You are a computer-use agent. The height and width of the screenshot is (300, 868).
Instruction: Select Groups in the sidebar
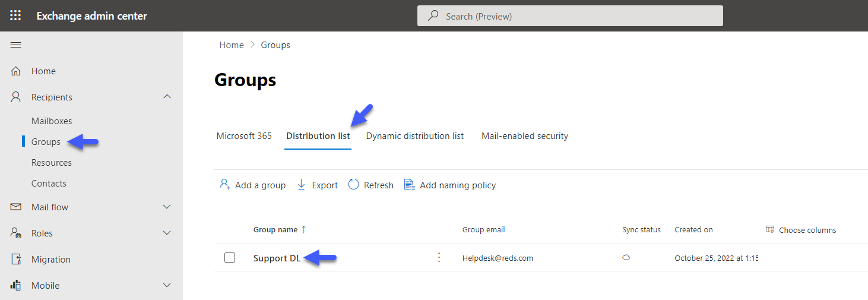[x=46, y=142]
